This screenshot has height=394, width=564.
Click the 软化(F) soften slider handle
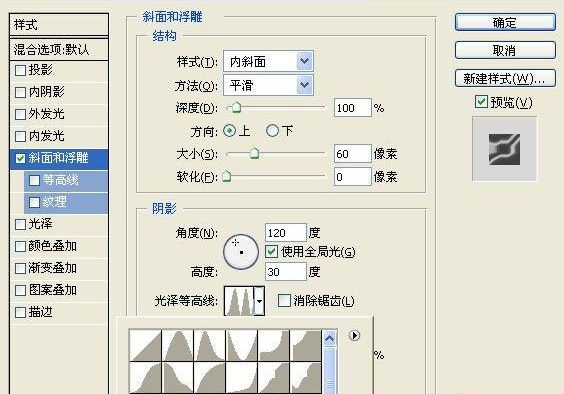pos(227,176)
